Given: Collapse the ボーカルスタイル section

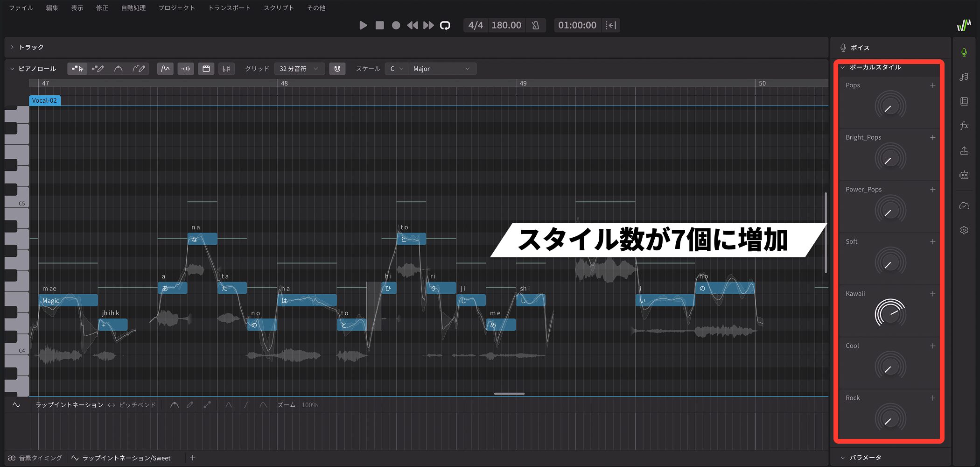Looking at the screenshot, I should [x=843, y=67].
